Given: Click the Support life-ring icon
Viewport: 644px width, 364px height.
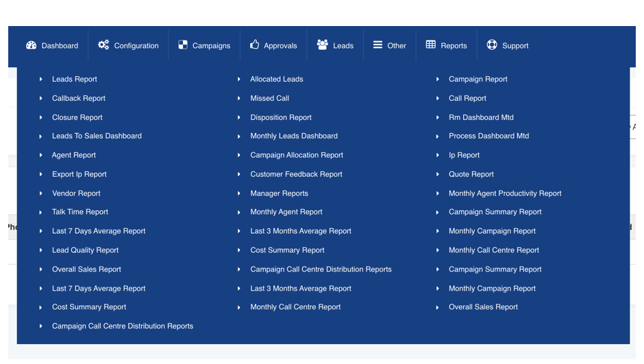Looking at the screenshot, I should pyautogui.click(x=492, y=45).
